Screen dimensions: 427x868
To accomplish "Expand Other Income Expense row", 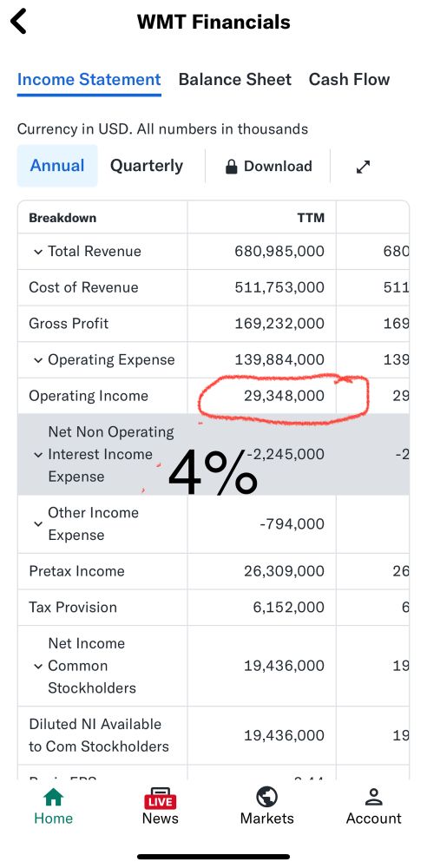I will 37,524.
